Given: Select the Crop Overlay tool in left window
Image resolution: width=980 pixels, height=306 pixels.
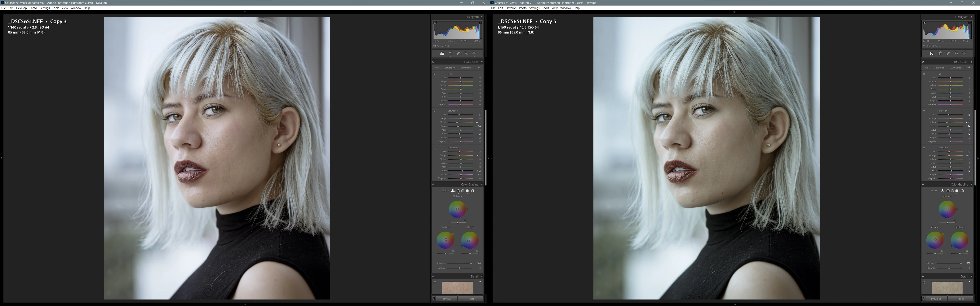Looking at the screenshot, I should [450, 54].
